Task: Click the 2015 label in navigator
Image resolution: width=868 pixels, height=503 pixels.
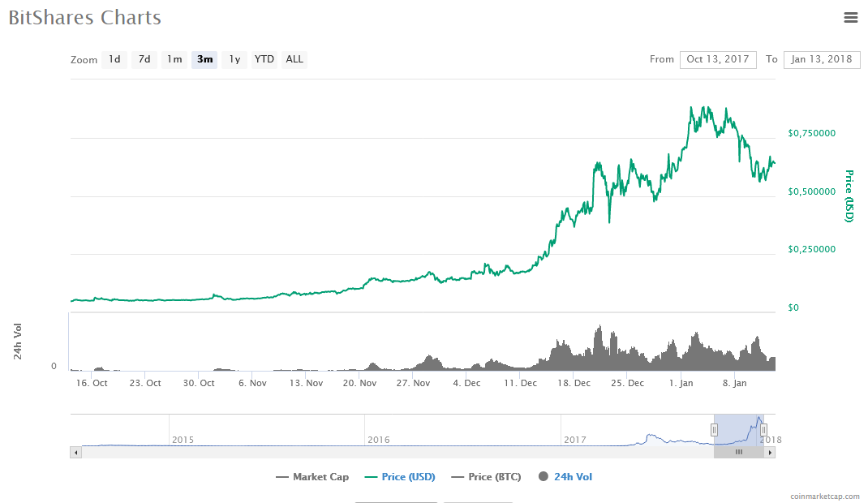Action: coord(183,440)
